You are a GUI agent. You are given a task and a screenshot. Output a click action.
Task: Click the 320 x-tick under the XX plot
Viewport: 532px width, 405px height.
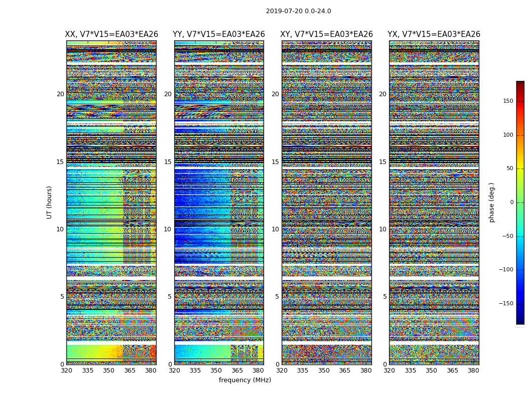(67, 371)
